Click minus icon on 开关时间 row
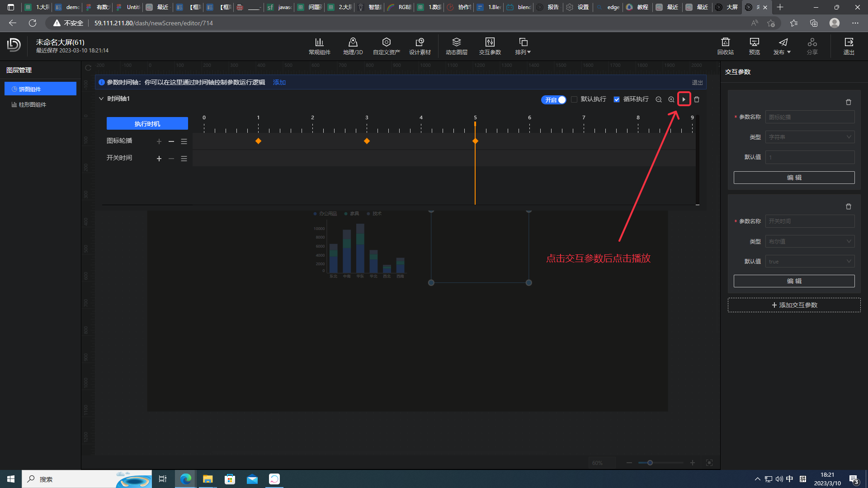The width and height of the screenshot is (868, 488). coord(171,159)
